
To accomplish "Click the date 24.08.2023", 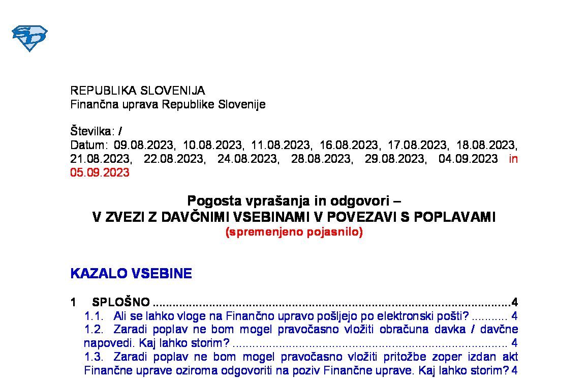I will point(247,159).
